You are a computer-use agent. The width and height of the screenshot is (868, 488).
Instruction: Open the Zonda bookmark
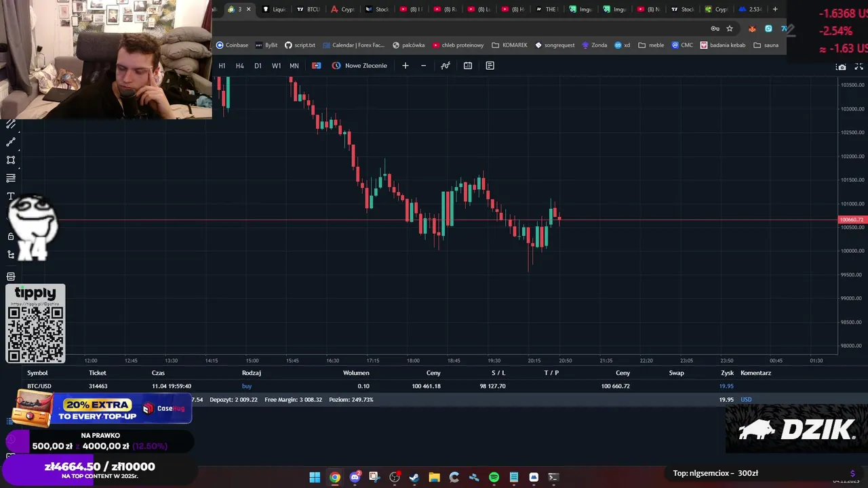point(594,45)
